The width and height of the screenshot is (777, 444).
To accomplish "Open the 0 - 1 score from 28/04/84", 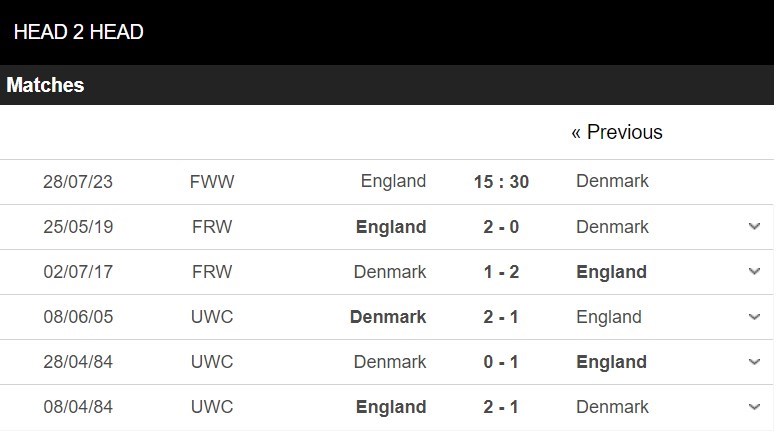I will (501, 362).
